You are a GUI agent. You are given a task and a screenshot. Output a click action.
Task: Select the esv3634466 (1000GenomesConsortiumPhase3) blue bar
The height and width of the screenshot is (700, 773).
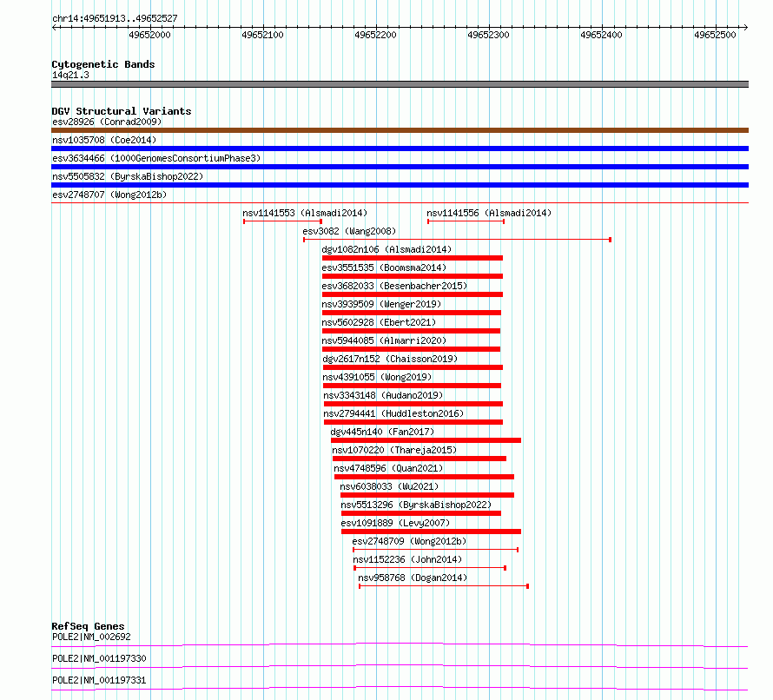click(400, 167)
